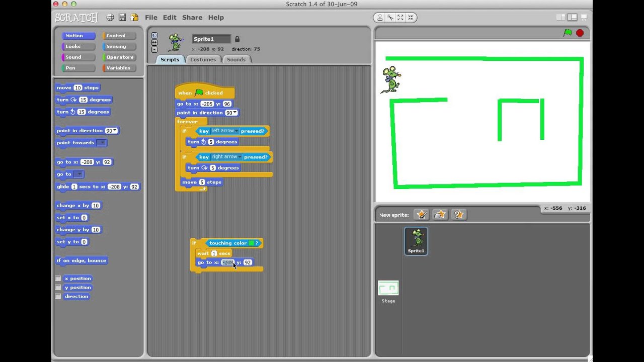Open the direction dropdown in the script's point block
Screen dimensions: 644x362
(x=234, y=113)
